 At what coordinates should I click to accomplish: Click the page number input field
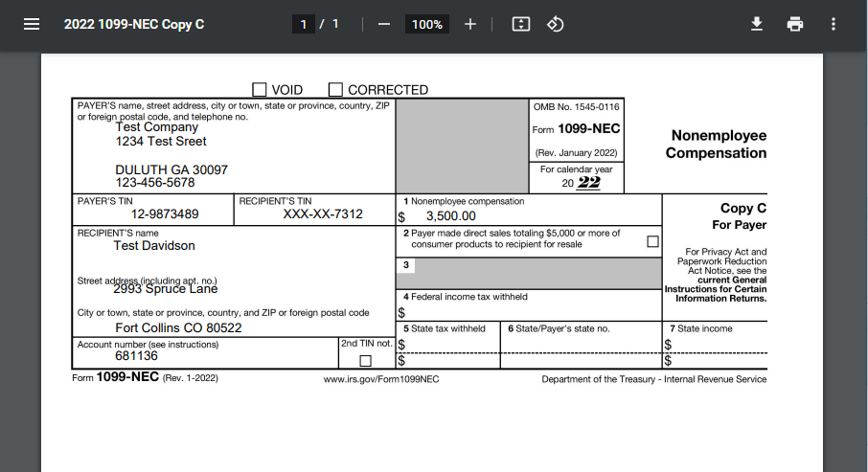pyautogui.click(x=304, y=24)
